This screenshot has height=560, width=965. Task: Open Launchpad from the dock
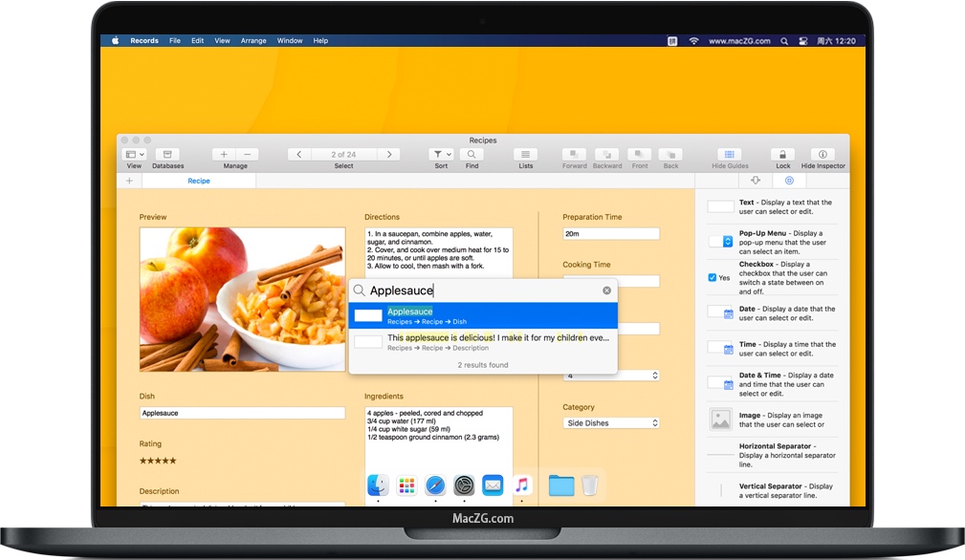(406, 485)
